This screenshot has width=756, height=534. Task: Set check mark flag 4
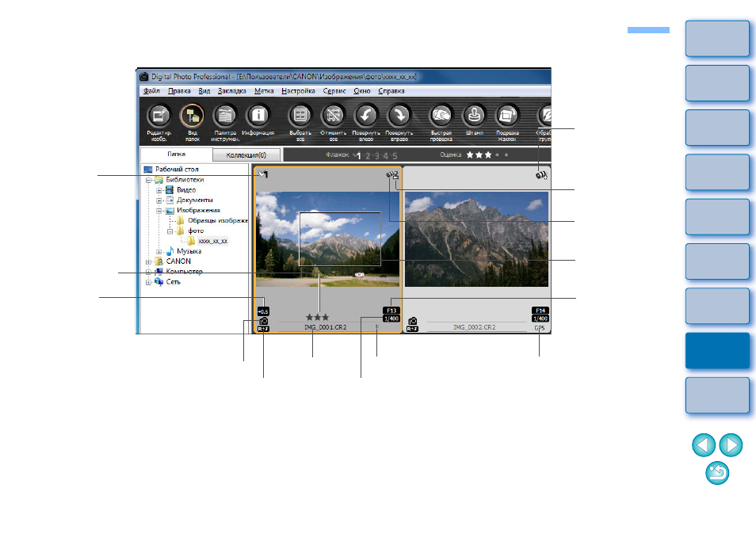(386, 155)
